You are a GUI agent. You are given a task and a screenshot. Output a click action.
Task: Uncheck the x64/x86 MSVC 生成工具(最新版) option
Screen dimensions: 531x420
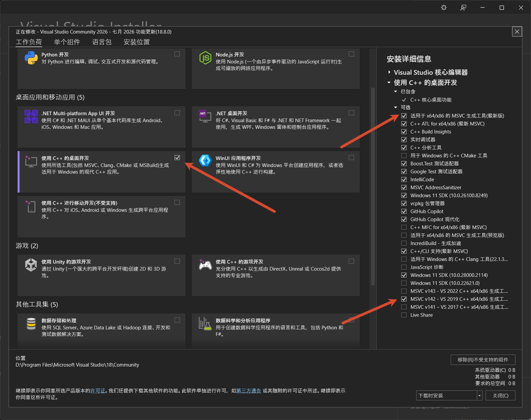404,116
